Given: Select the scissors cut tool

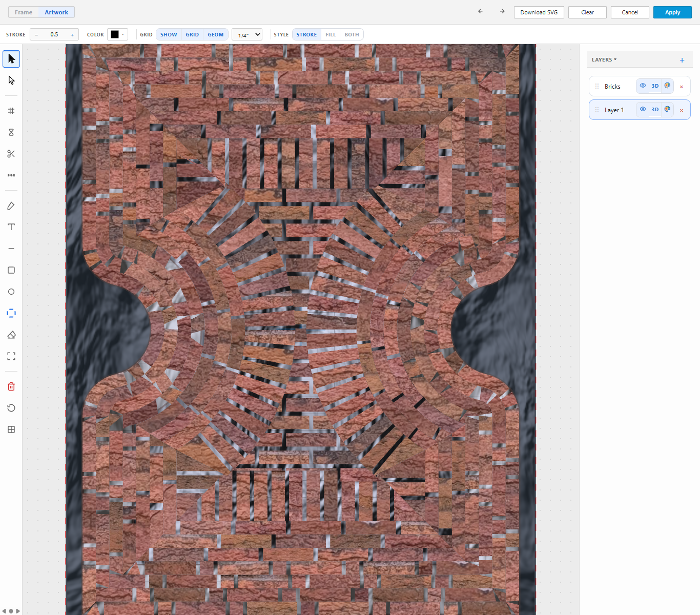Looking at the screenshot, I should tap(11, 154).
